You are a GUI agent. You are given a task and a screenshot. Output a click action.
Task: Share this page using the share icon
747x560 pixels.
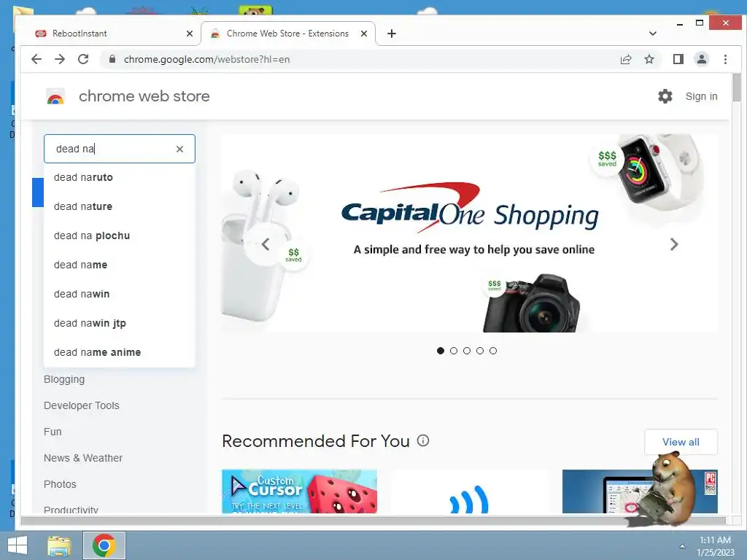(625, 59)
